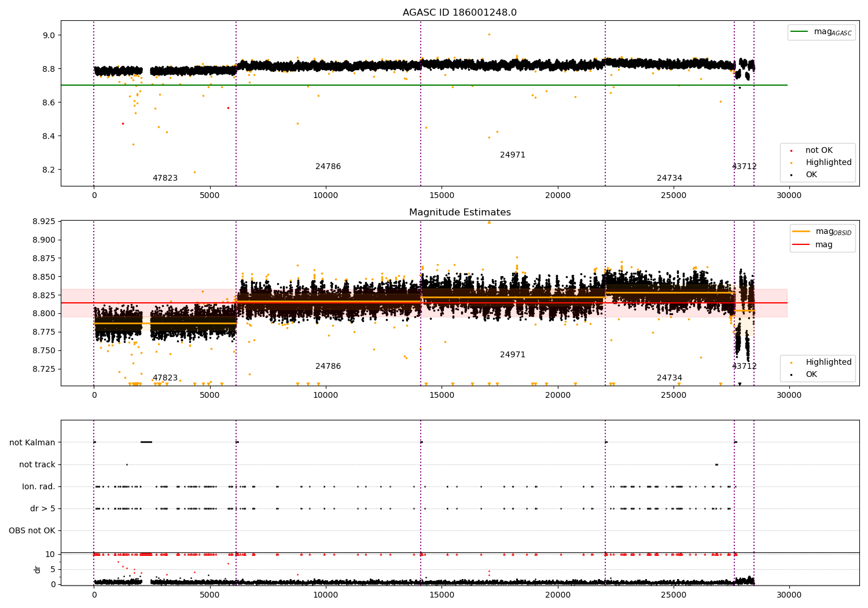
Task: Click x-axis tick 15000 in the top plot
Action: click(x=442, y=196)
